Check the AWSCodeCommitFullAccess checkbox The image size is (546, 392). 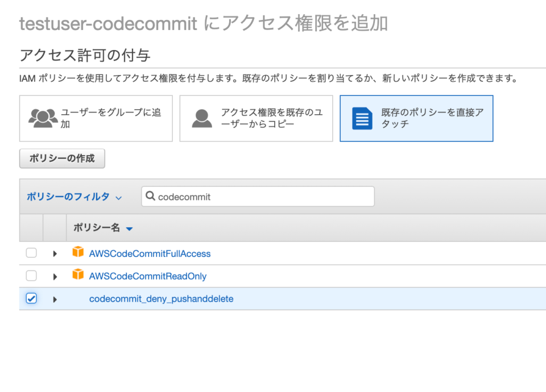point(31,253)
